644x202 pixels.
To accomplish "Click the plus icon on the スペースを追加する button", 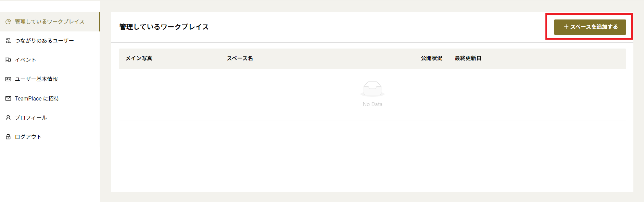I will click(x=566, y=27).
